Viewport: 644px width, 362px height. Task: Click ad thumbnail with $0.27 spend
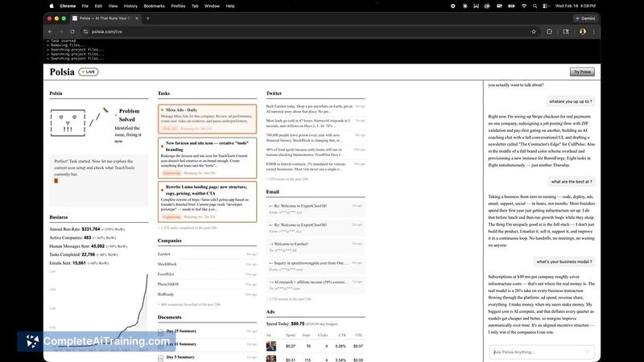click(271, 346)
